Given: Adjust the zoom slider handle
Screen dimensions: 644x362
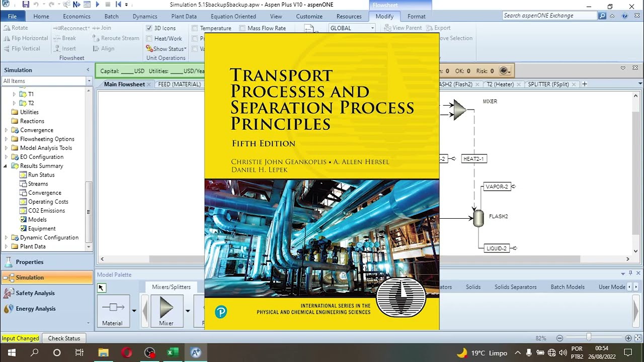Looking at the screenshot, I should tap(589, 338).
